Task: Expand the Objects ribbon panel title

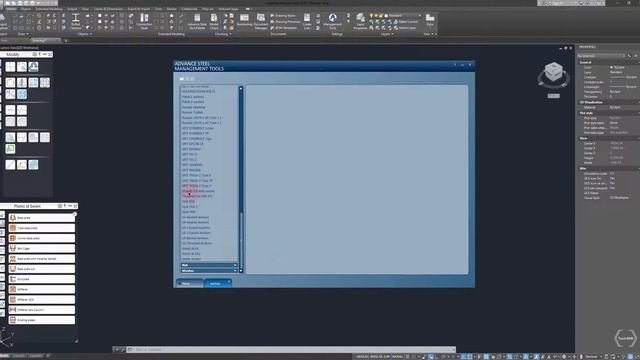Action: pos(84,34)
